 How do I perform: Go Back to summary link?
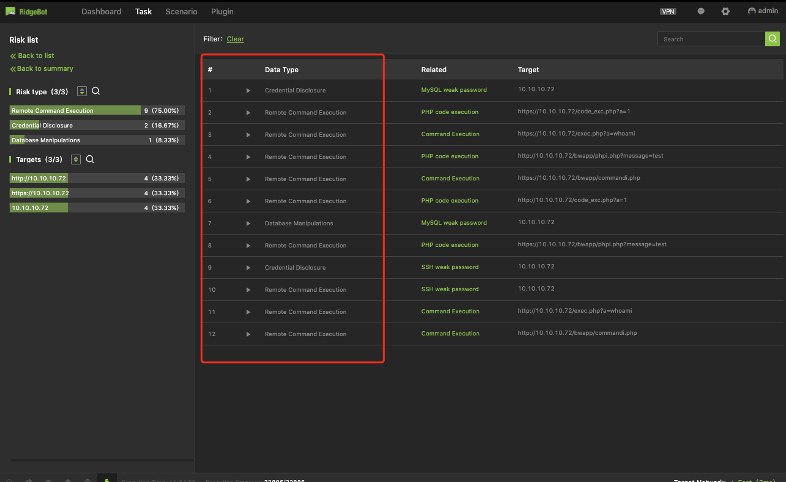[42, 69]
